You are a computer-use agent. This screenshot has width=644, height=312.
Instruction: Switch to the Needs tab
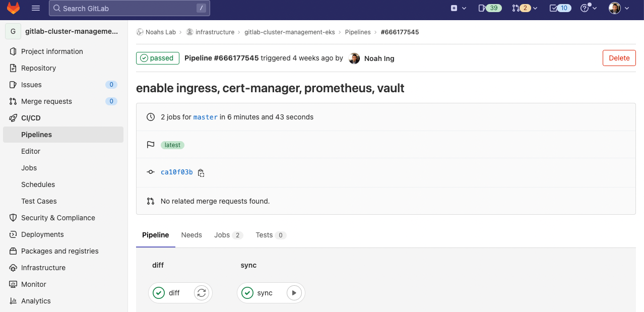[191, 235]
